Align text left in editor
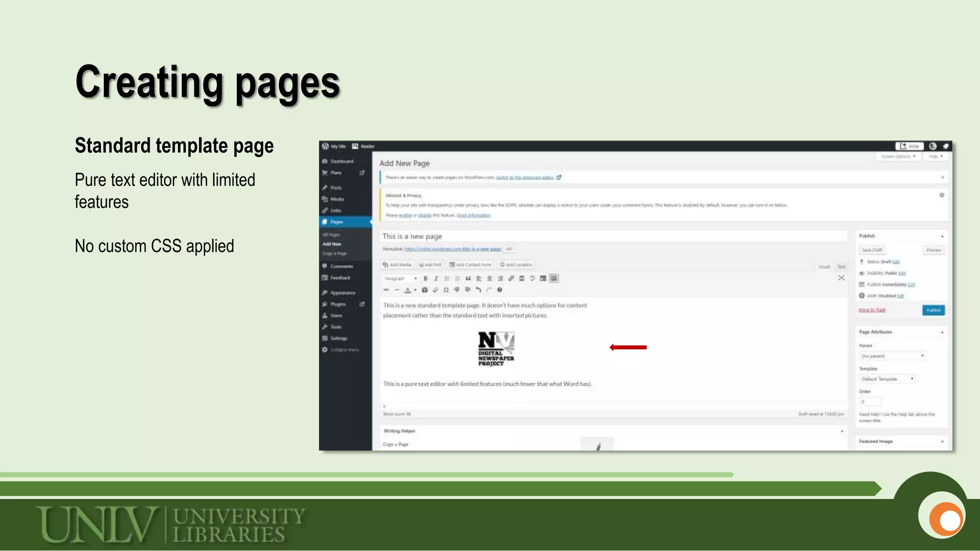 click(479, 278)
